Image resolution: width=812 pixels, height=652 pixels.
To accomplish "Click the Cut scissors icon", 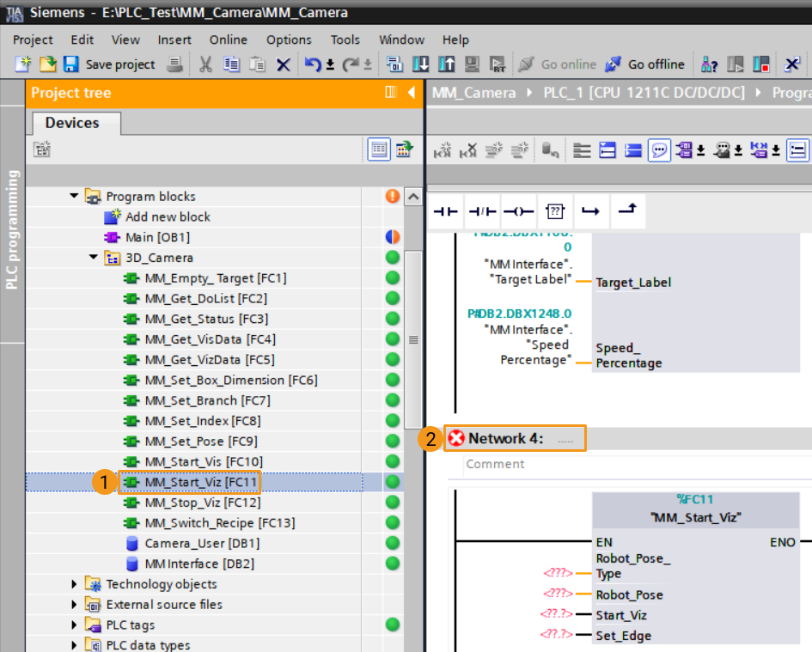I will 205,64.
